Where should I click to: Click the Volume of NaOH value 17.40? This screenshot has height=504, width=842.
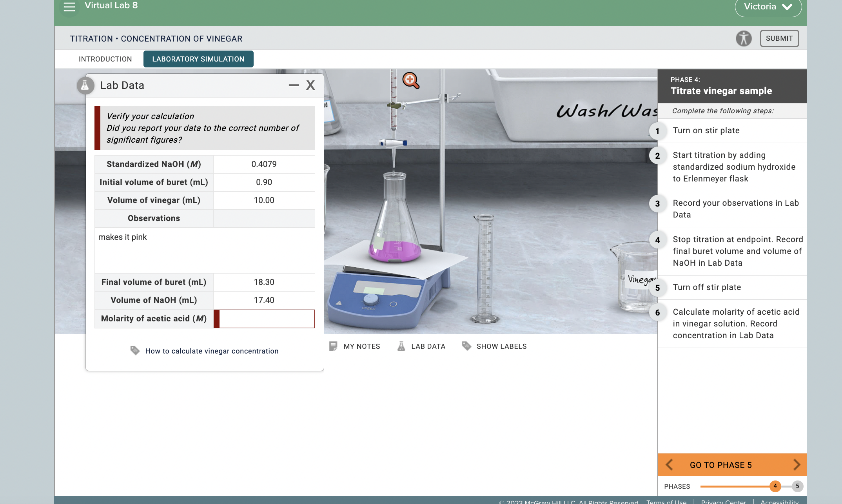tap(264, 300)
